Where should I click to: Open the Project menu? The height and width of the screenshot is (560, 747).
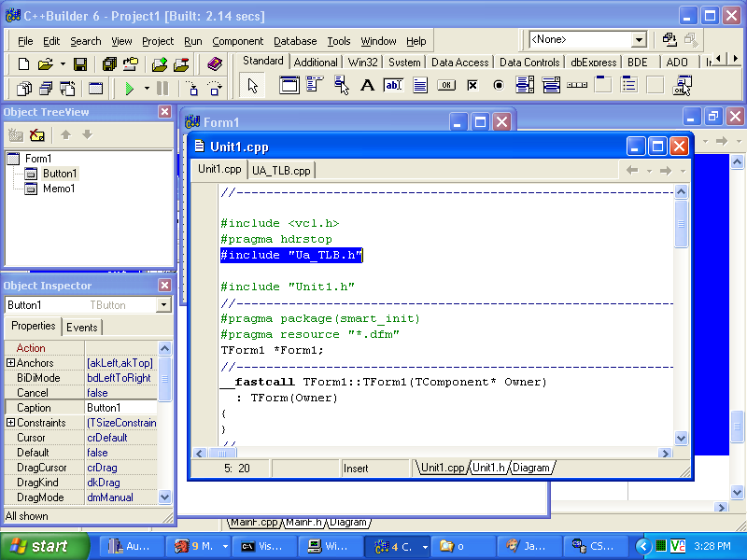(x=158, y=41)
